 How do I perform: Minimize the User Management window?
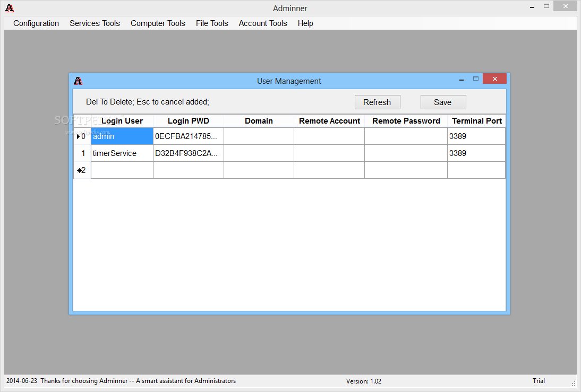(462, 79)
